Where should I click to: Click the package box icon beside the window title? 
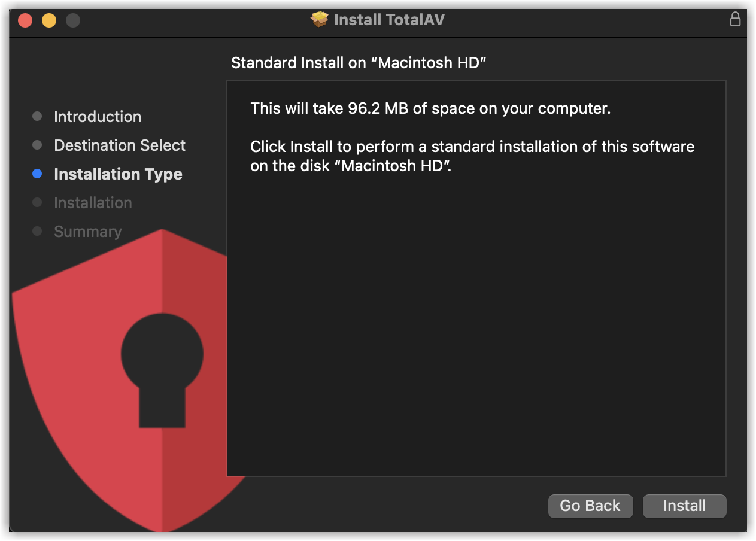coord(320,20)
